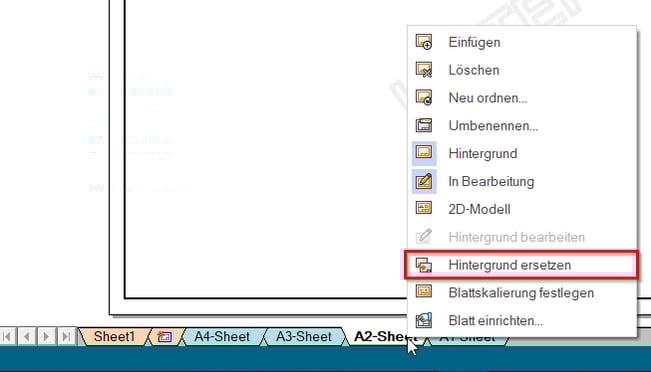This screenshot has height=372, width=651.
Task: Open the A3-Sheet background tab
Action: click(304, 336)
